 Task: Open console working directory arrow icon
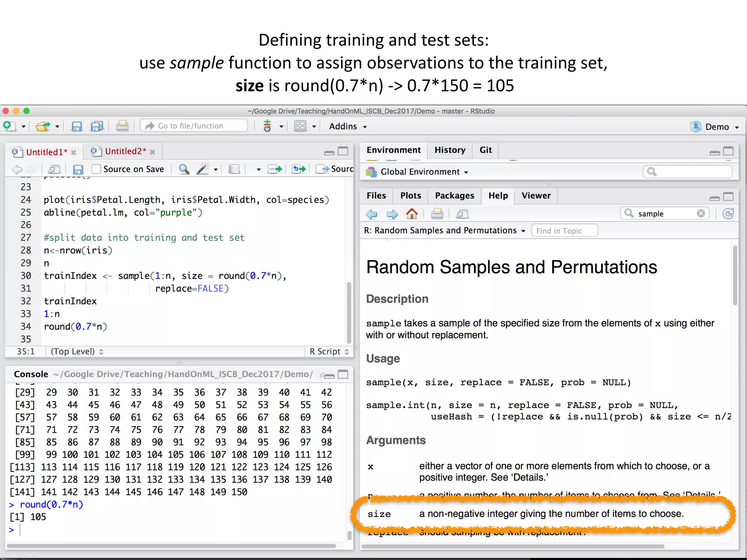point(322,375)
